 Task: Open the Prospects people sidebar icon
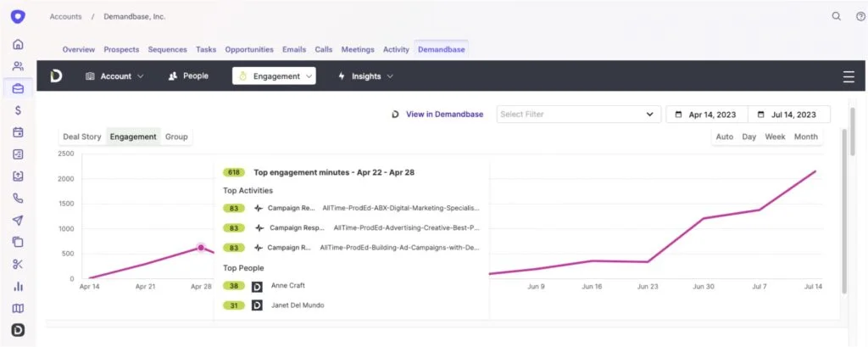pyautogui.click(x=18, y=66)
